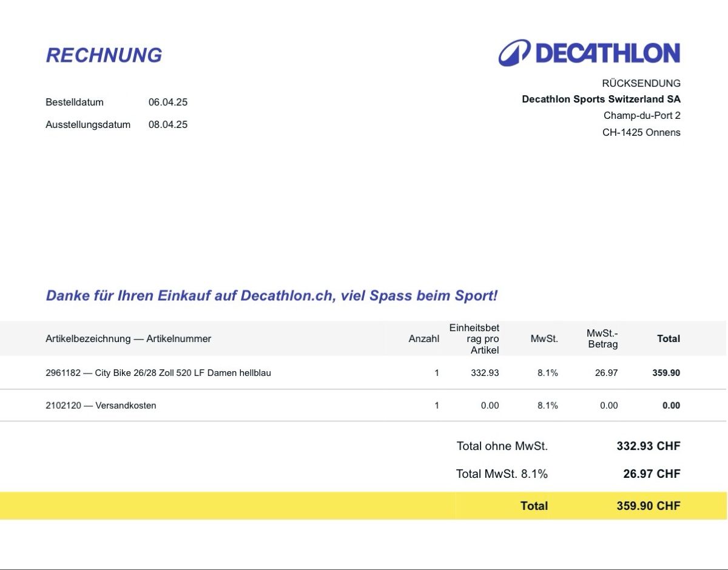
Task: Select row total 359.90 for City Bike
Action: pyautogui.click(x=666, y=373)
